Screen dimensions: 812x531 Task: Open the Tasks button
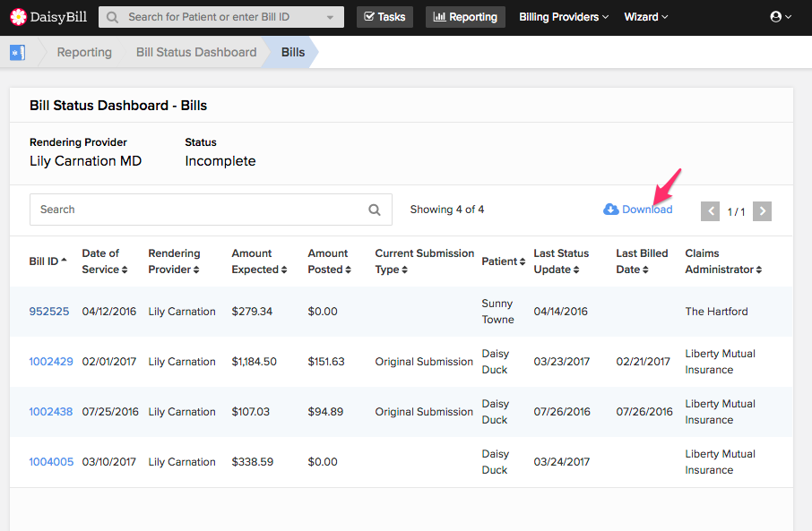[x=384, y=17]
